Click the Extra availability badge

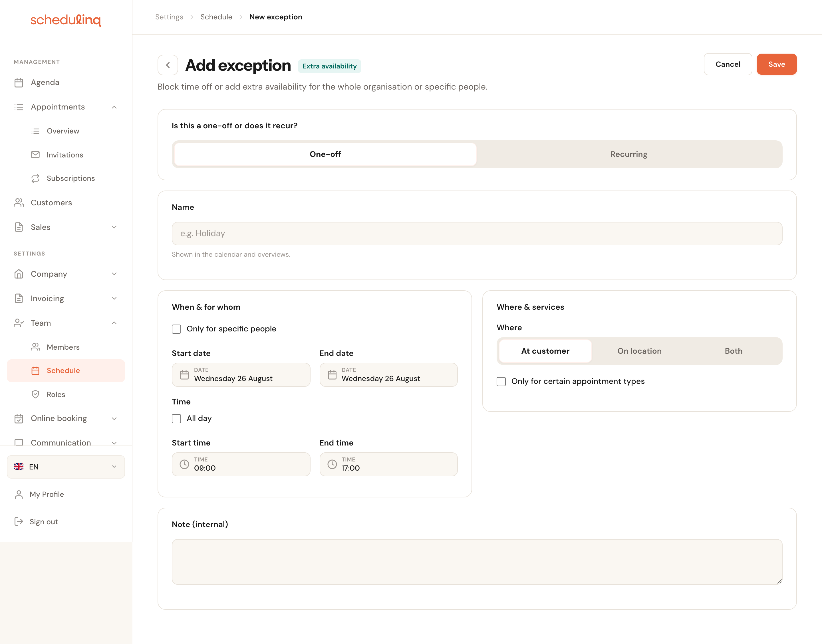pyautogui.click(x=329, y=66)
